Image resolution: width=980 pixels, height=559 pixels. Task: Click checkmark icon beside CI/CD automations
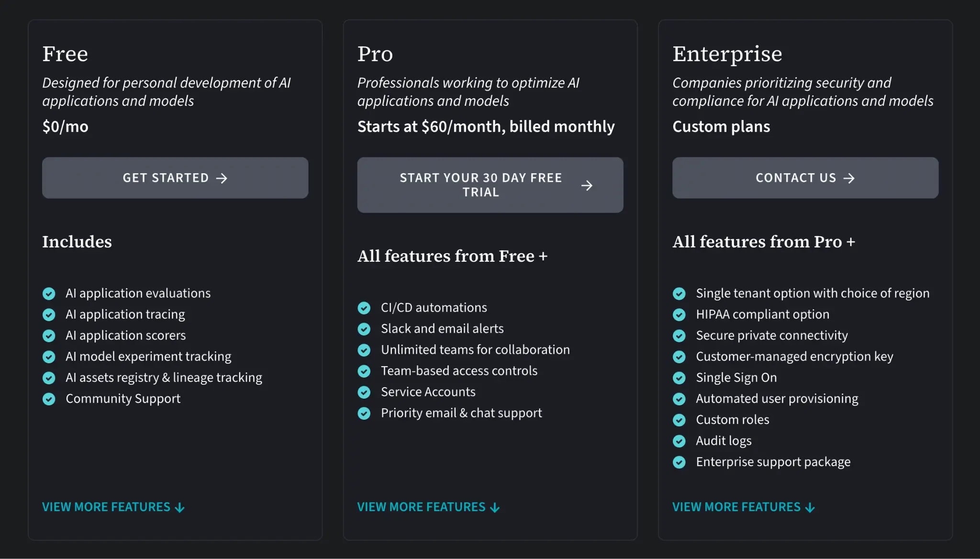364,308
